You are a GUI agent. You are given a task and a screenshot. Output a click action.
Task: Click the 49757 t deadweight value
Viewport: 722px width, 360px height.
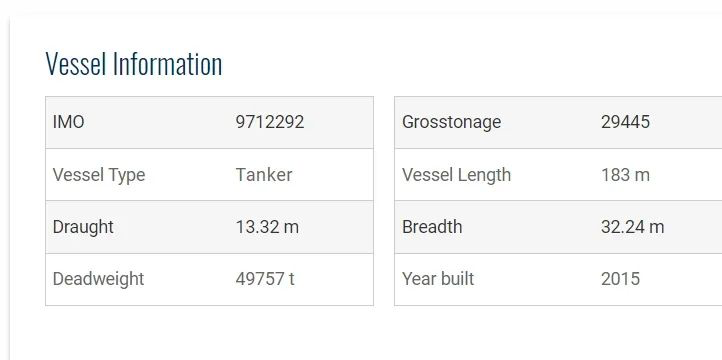pos(265,279)
